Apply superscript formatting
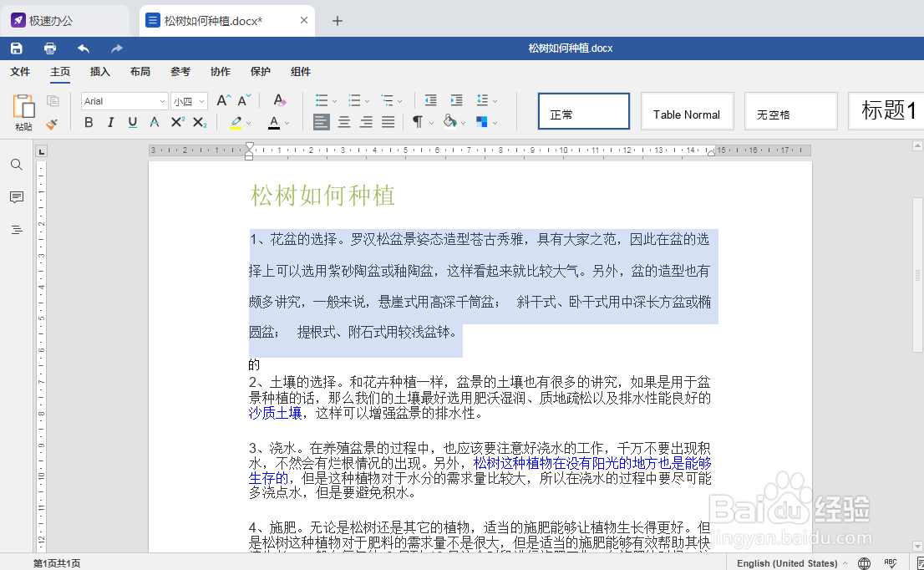 (x=177, y=122)
